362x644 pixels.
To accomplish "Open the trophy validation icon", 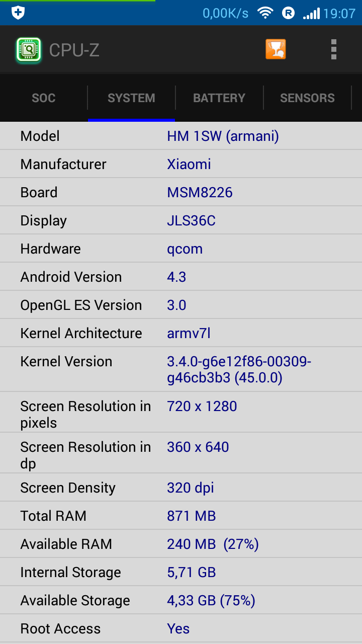I will click(276, 49).
